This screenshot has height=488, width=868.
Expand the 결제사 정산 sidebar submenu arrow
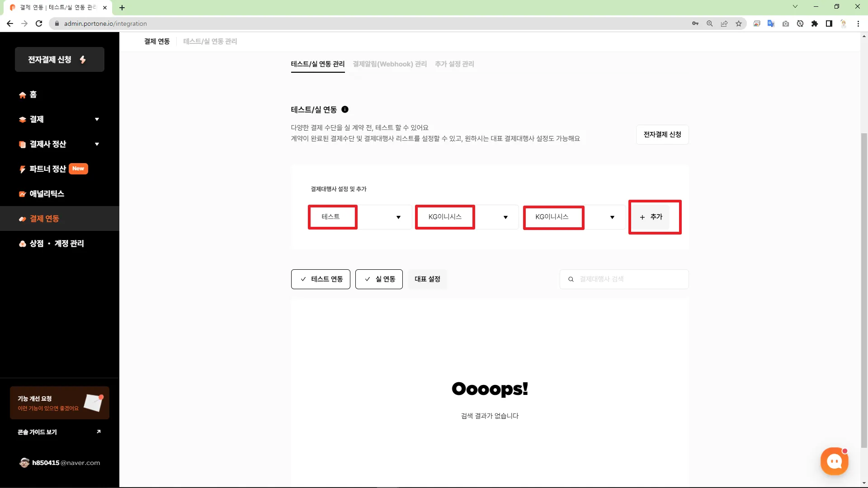(97, 144)
